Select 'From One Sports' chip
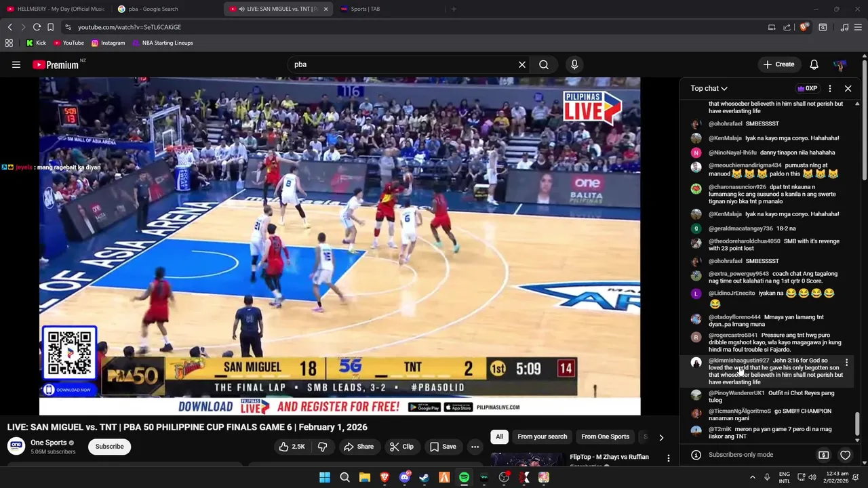The width and height of the screenshot is (868, 488). (605, 436)
